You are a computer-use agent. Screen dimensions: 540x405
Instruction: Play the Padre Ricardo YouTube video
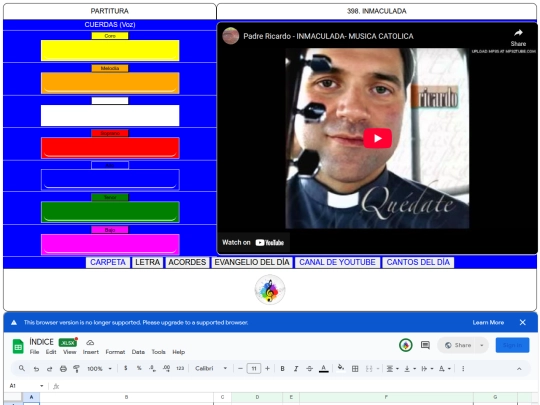377,138
